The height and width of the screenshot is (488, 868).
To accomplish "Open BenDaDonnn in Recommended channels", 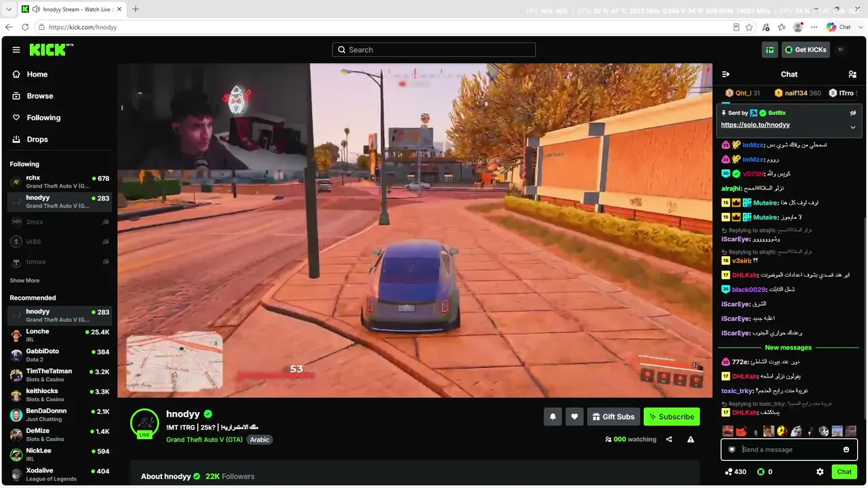I will [x=59, y=415].
